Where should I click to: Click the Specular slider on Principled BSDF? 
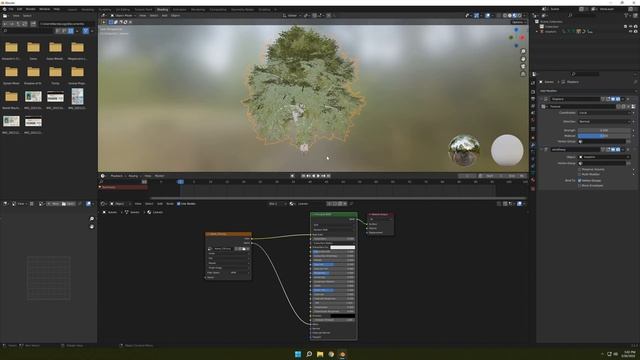(333, 264)
